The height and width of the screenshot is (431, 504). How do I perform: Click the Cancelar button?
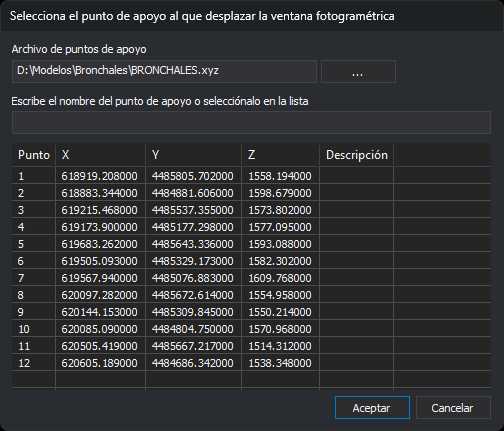pyautogui.click(x=453, y=407)
